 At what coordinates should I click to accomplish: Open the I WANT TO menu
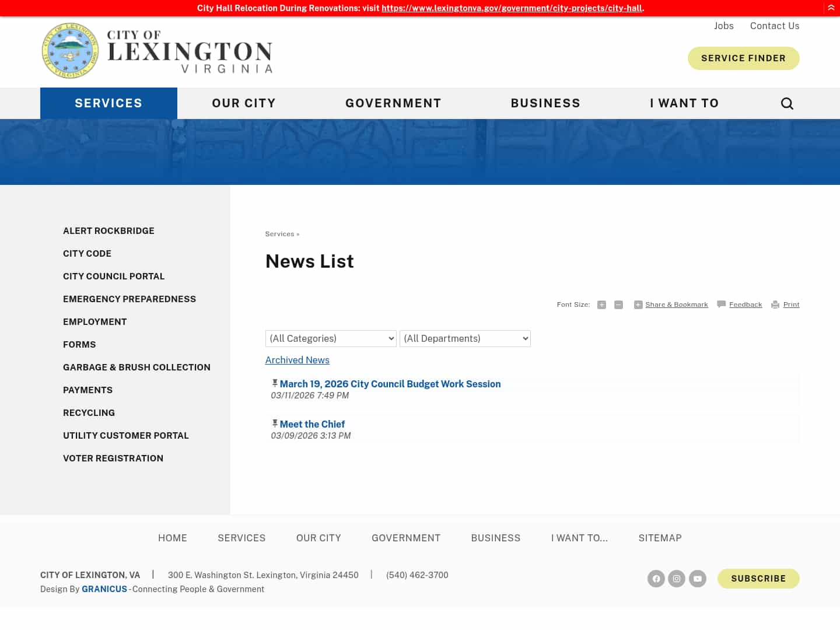pos(684,103)
